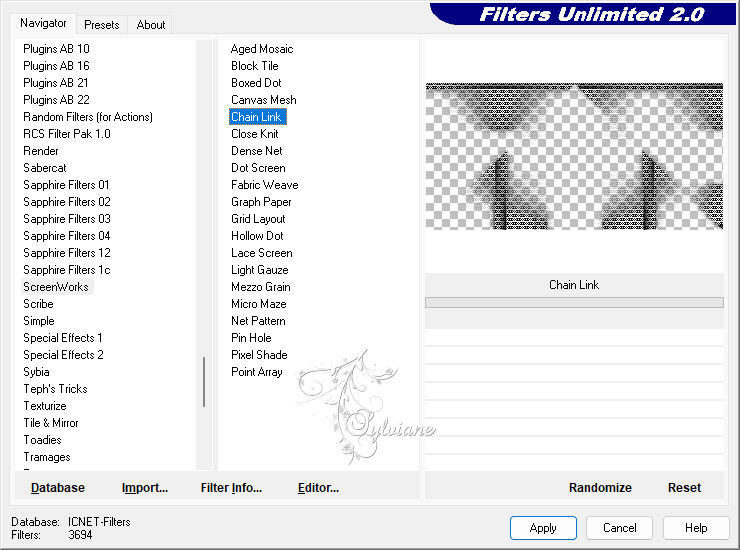Select Plugins AB 21 category
The height and width of the screenshot is (550, 740).
pyautogui.click(x=56, y=83)
